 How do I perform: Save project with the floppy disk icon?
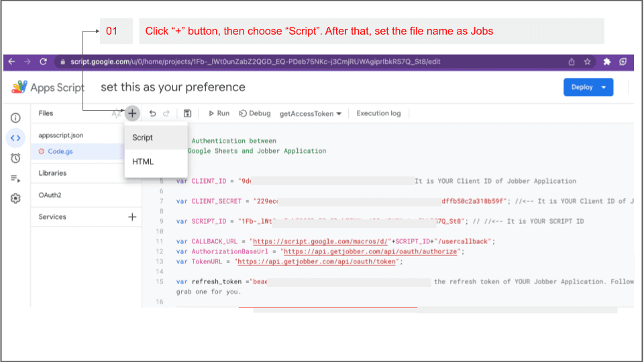click(x=187, y=114)
